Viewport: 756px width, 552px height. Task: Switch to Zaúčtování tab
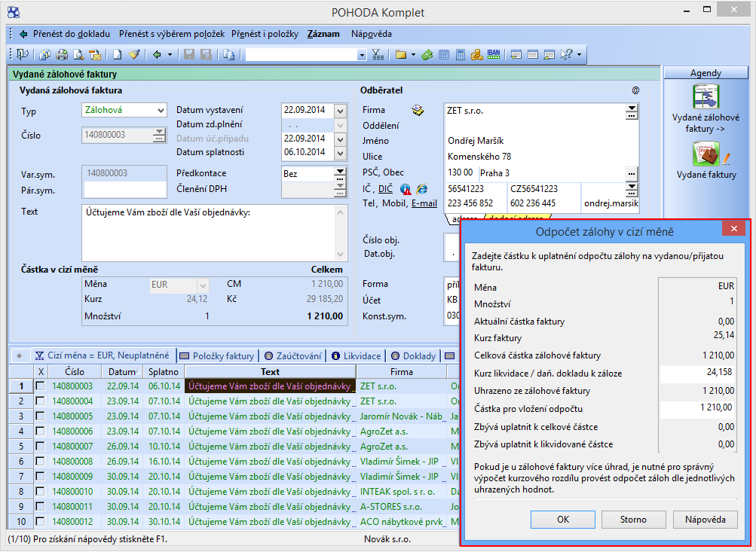[294, 356]
